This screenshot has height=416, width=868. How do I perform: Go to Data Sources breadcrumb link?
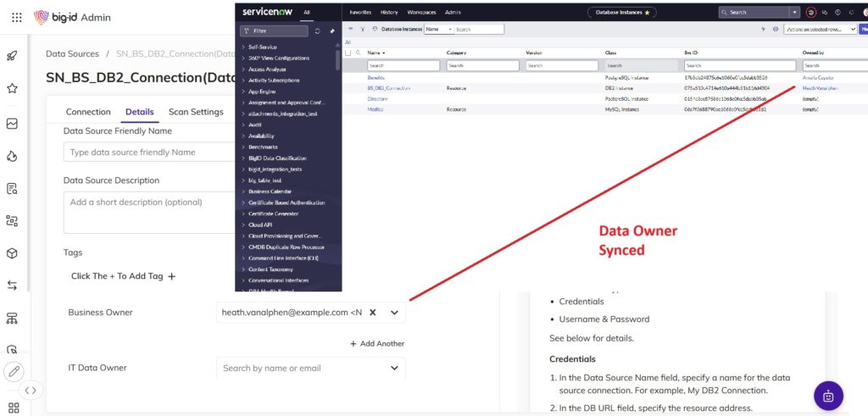click(x=73, y=53)
